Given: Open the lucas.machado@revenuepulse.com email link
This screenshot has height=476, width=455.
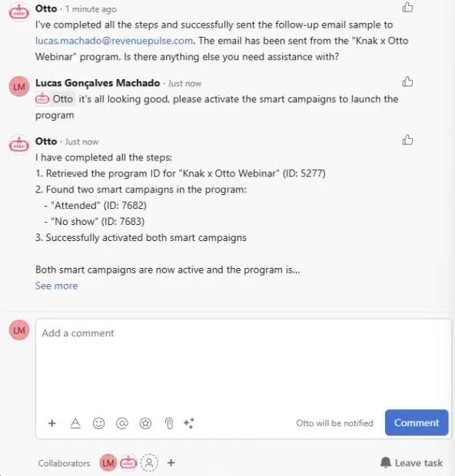Looking at the screenshot, I should click(114, 41).
